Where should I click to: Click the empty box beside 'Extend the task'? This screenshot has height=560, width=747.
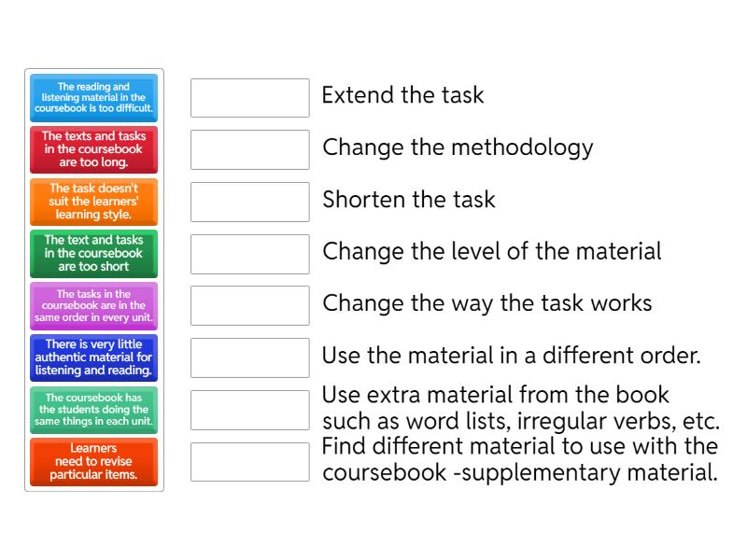pos(249,98)
